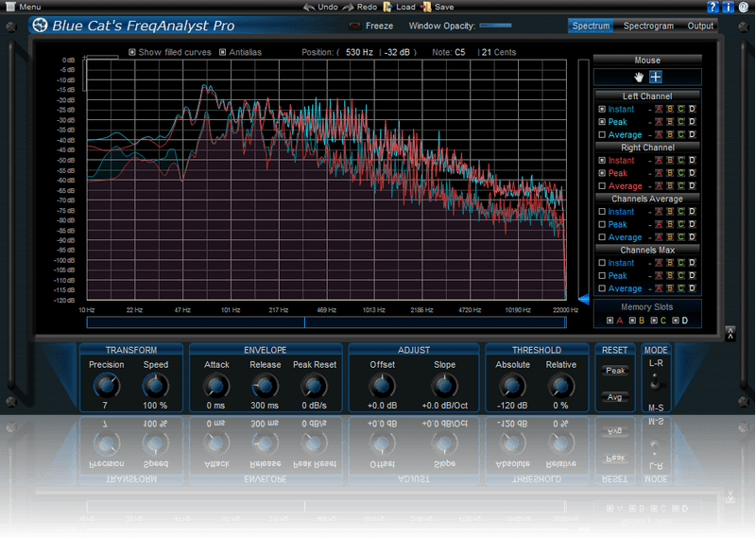The image size is (756, 539).
Task: Enable Right Channel Average curve
Action: pyautogui.click(x=602, y=185)
